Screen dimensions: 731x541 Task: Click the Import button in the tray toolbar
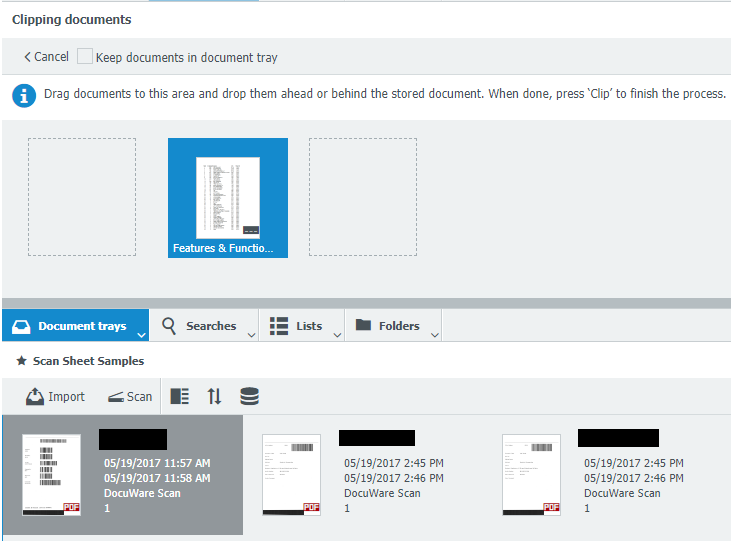(x=55, y=397)
